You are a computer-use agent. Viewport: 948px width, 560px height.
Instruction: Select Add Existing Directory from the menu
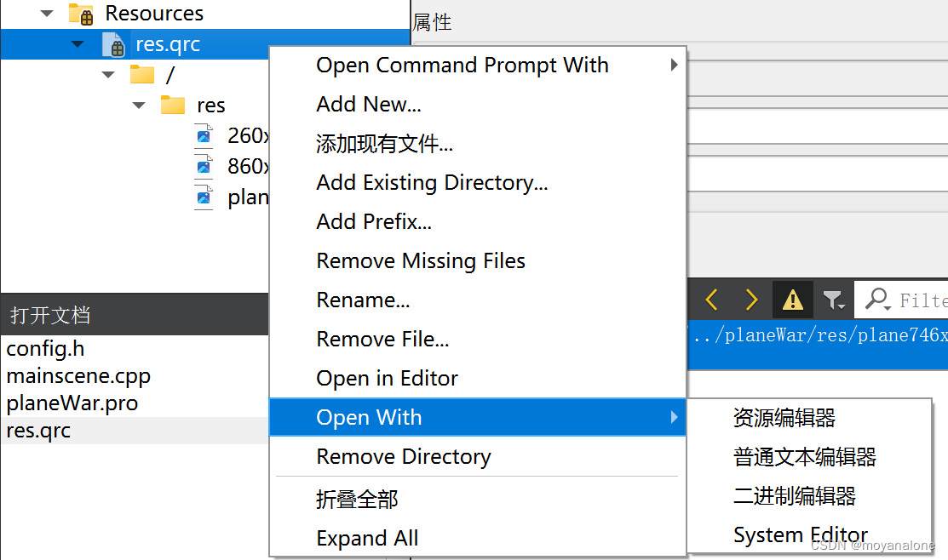click(432, 182)
